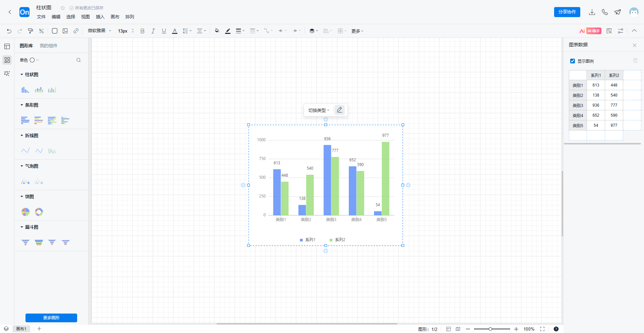Toggle bold text formatting
644x333 pixels.
(x=143, y=31)
